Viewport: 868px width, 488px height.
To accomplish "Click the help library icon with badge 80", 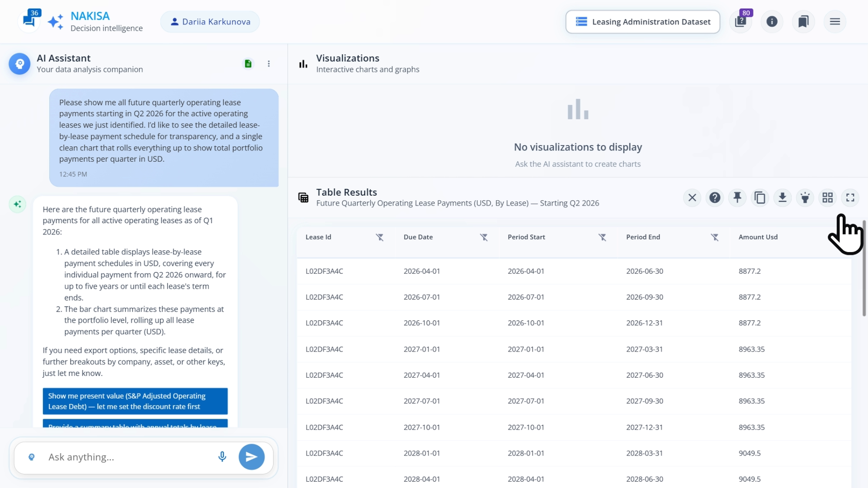I will click(x=740, y=22).
